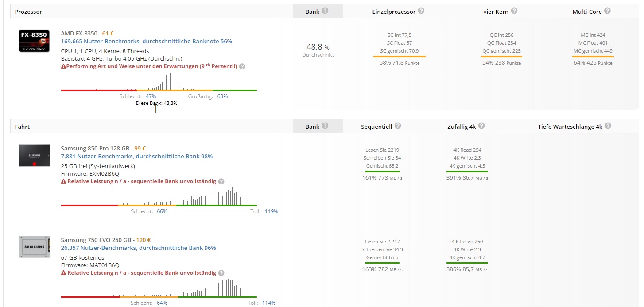This screenshot has height=307, width=644.
Task: Click help icon after Samsung 850 Pro warning
Action: point(221,181)
